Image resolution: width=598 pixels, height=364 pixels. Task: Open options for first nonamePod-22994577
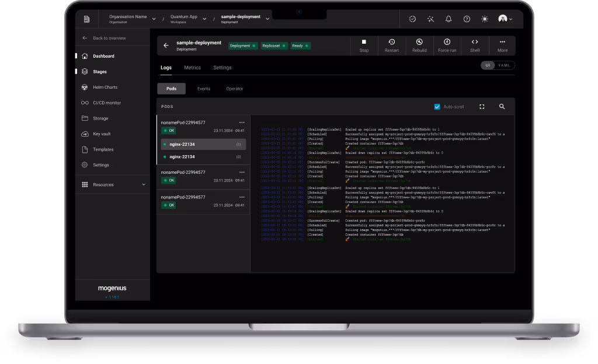click(x=242, y=123)
